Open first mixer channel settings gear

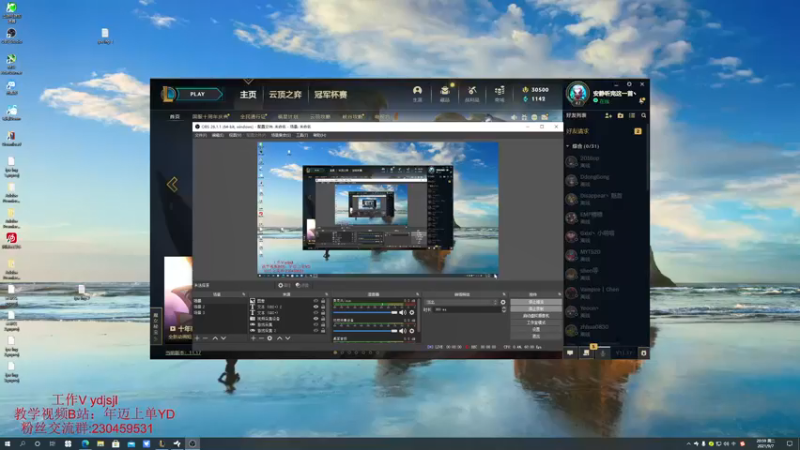412,312
